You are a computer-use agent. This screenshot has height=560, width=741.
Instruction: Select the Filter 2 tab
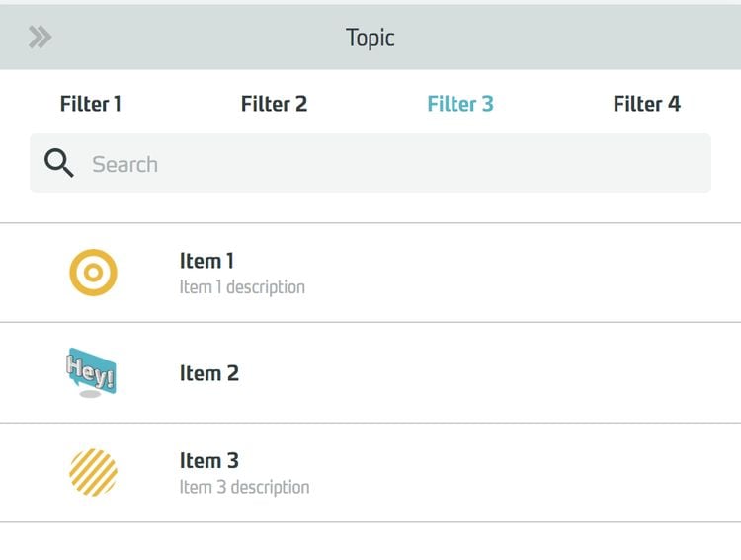(x=274, y=104)
